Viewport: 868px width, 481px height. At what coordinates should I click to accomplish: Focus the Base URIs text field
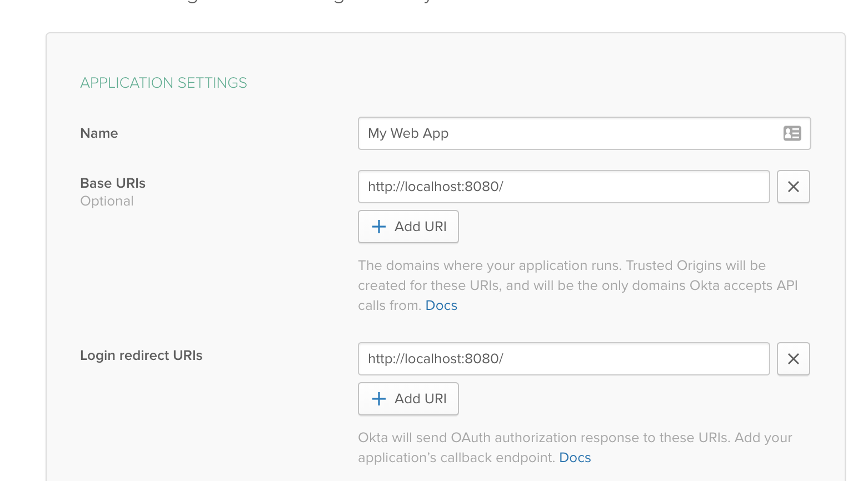[563, 187]
